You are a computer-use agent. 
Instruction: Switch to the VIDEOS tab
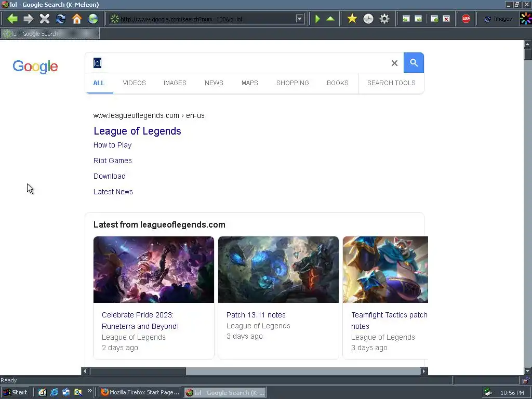(x=135, y=83)
